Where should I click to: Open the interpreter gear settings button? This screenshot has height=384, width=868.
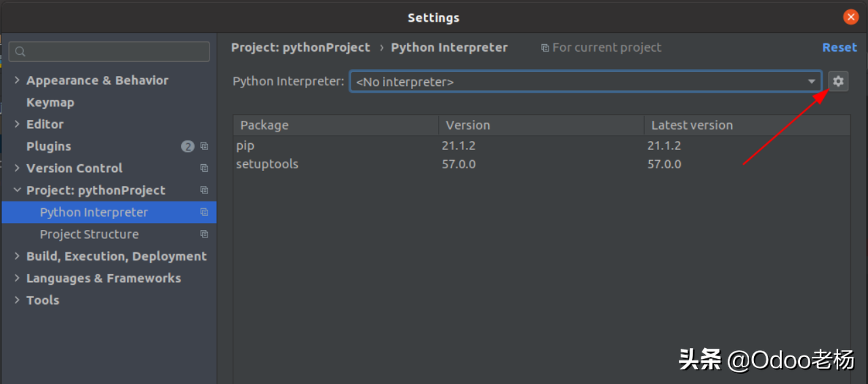[838, 81]
